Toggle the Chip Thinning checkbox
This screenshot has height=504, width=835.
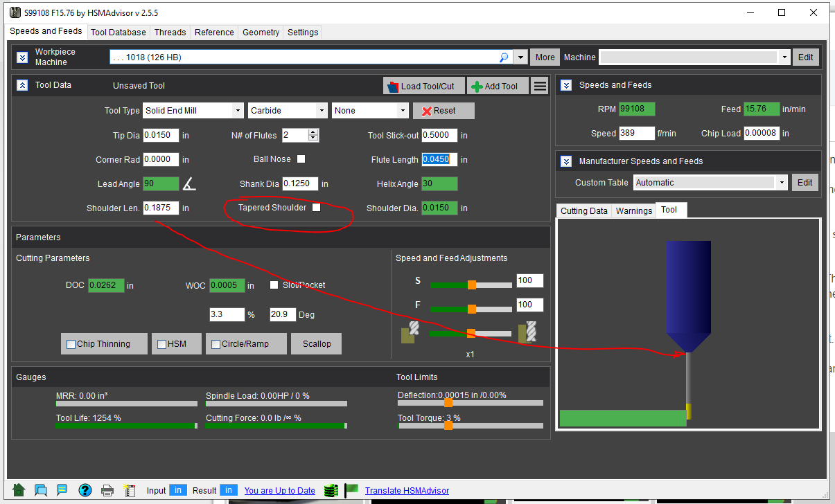click(x=71, y=344)
